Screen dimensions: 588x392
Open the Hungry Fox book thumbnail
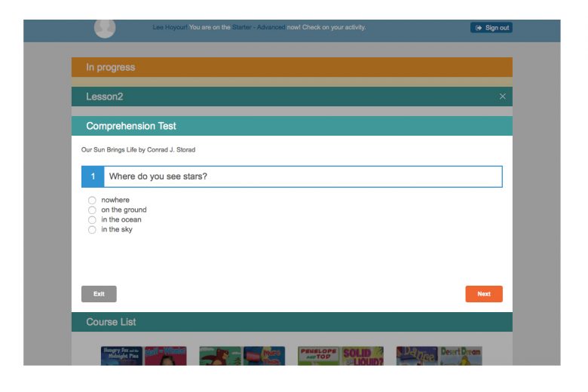(x=121, y=356)
